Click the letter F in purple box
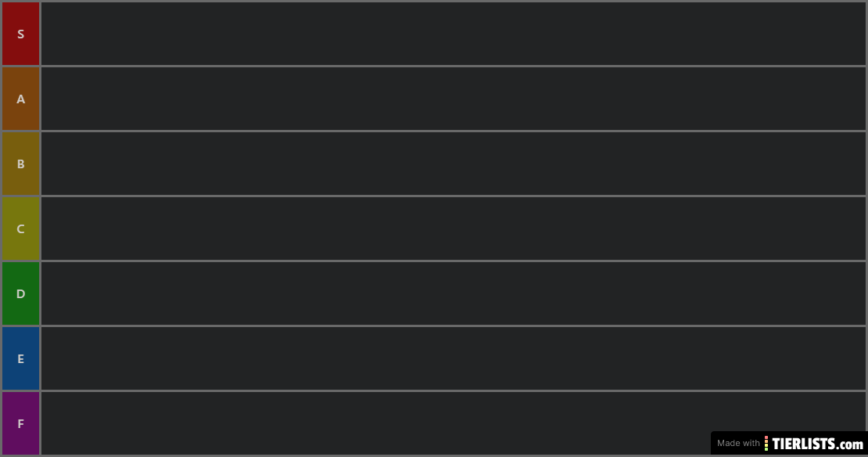This screenshot has height=457, width=868. coord(20,424)
